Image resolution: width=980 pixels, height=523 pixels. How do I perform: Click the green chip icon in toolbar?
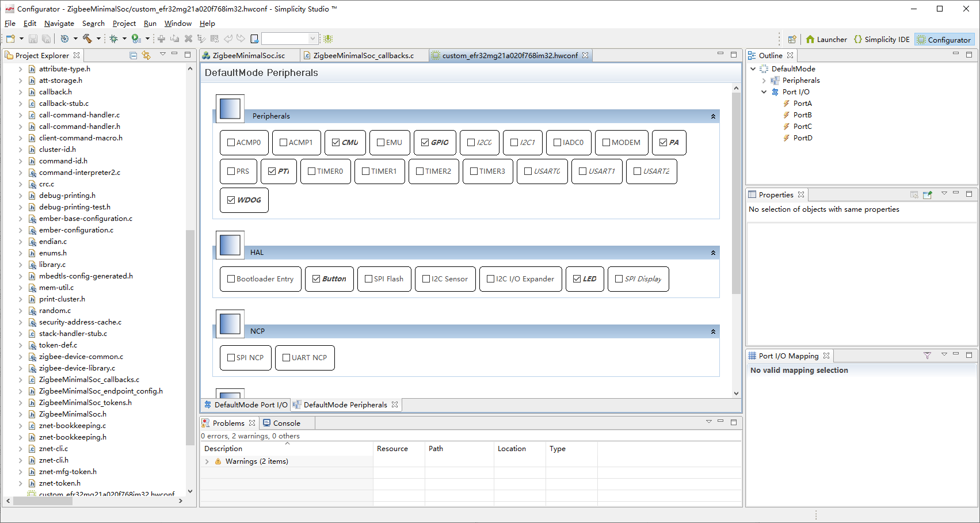tap(328, 39)
